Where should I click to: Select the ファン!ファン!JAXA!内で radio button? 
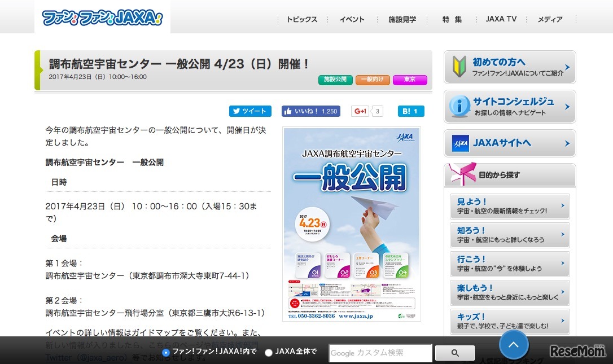[x=165, y=352]
